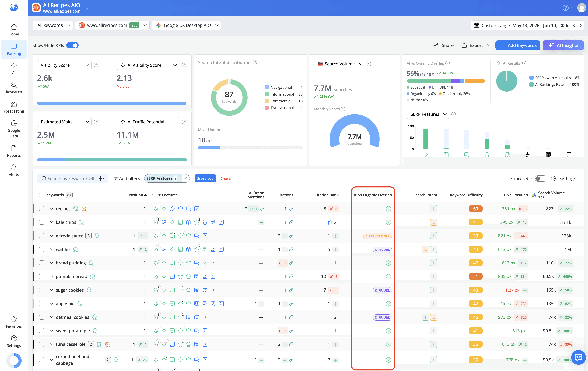Select all keywords checkbox in table header
Screen dimensions: 588x371
[41, 195]
